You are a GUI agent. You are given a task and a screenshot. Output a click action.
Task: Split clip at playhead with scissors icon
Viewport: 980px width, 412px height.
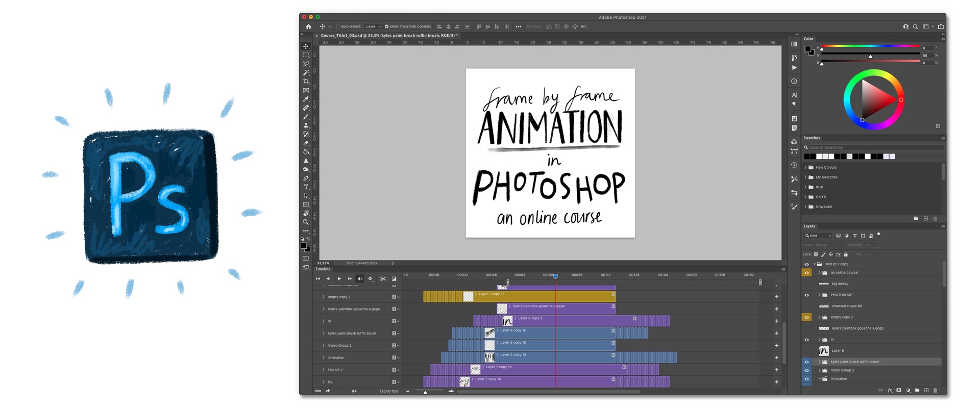click(x=383, y=279)
